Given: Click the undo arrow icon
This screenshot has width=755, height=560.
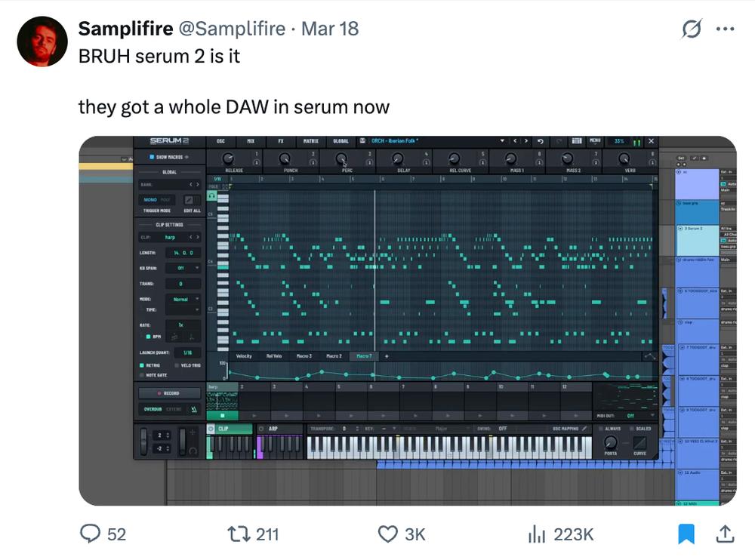Looking at the screenshot, I should [541, 141].
